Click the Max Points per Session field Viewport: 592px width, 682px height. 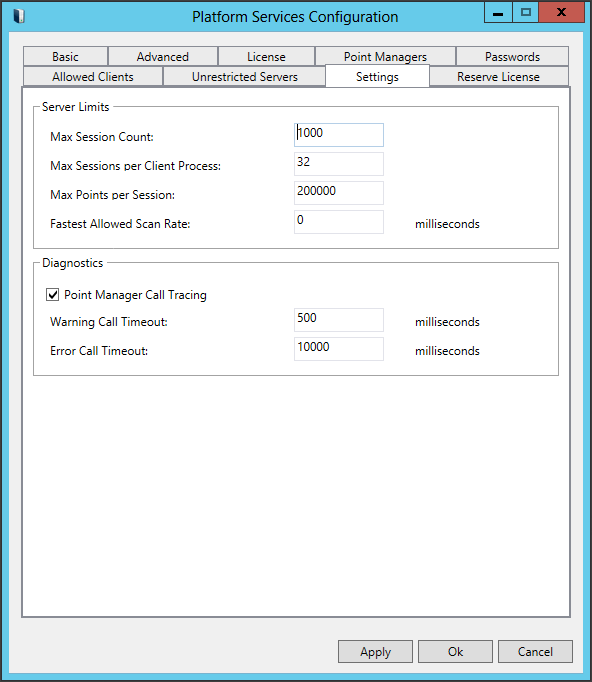(339, 193)
